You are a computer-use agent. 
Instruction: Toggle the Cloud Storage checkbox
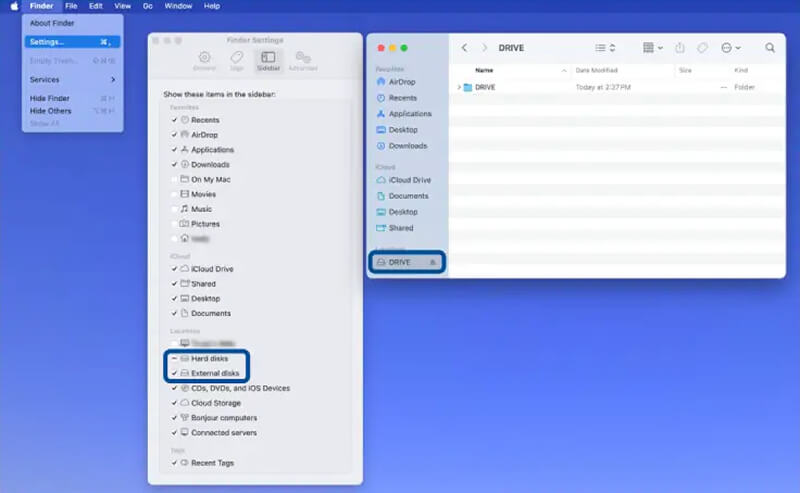coord(174,403)
